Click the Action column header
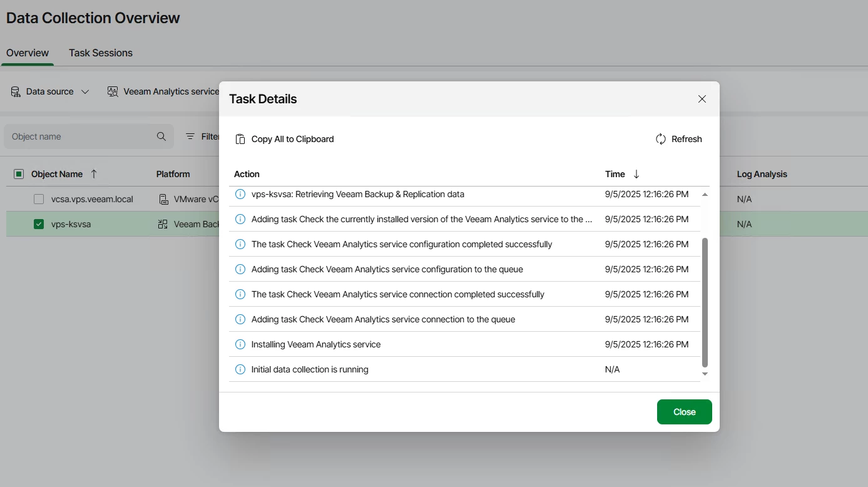The width and height of the screenshot is (868, 487). click(x=247, y=174)
